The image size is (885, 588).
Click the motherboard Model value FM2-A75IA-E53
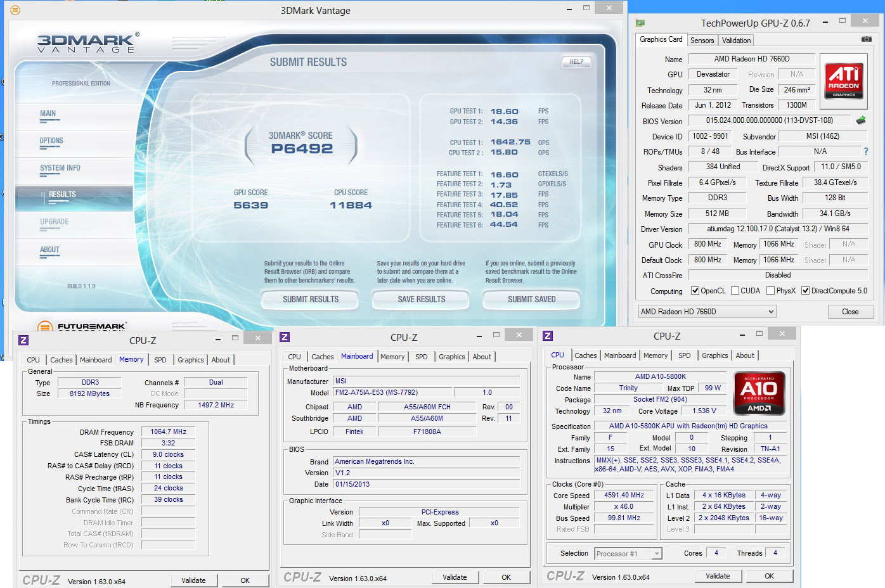coord(393,392)
